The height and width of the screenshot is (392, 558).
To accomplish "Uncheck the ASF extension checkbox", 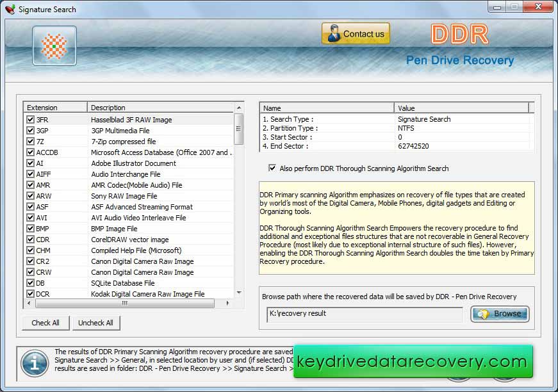I will point(31,207).
